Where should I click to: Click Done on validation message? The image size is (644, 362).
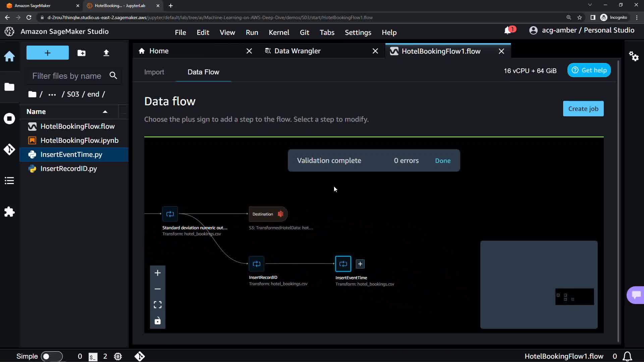(x=442, y=161)
